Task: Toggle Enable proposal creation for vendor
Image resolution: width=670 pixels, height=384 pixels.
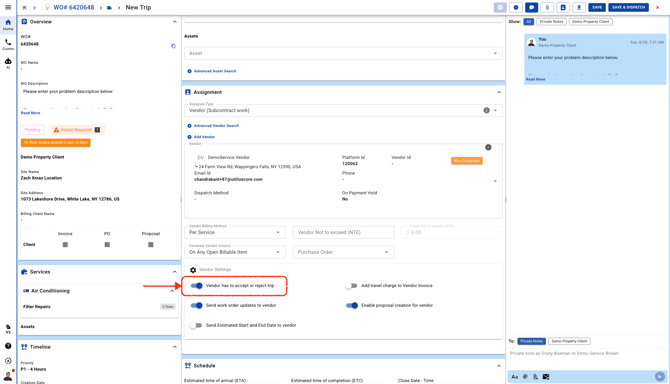Action: click(x=352, y=305)
